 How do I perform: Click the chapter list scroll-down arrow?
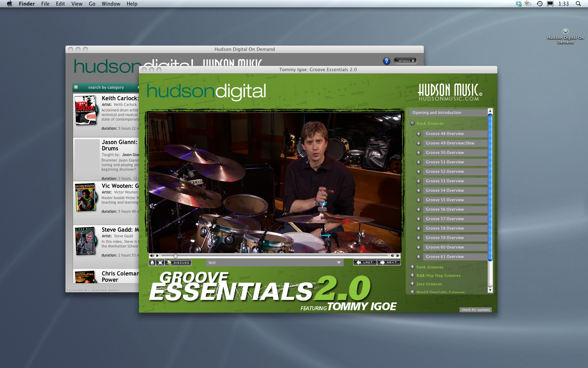click(490, 290)
